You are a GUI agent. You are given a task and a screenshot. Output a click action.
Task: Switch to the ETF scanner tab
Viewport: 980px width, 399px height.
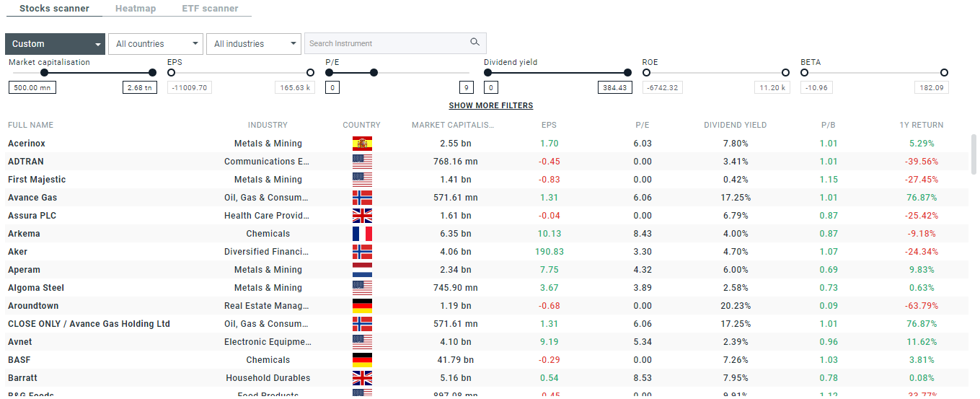coord(210,9)
